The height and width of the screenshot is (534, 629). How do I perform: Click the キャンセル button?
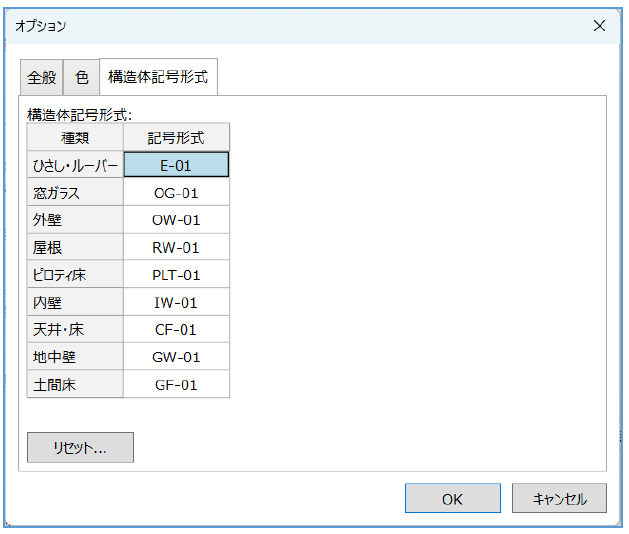(560, 499)
